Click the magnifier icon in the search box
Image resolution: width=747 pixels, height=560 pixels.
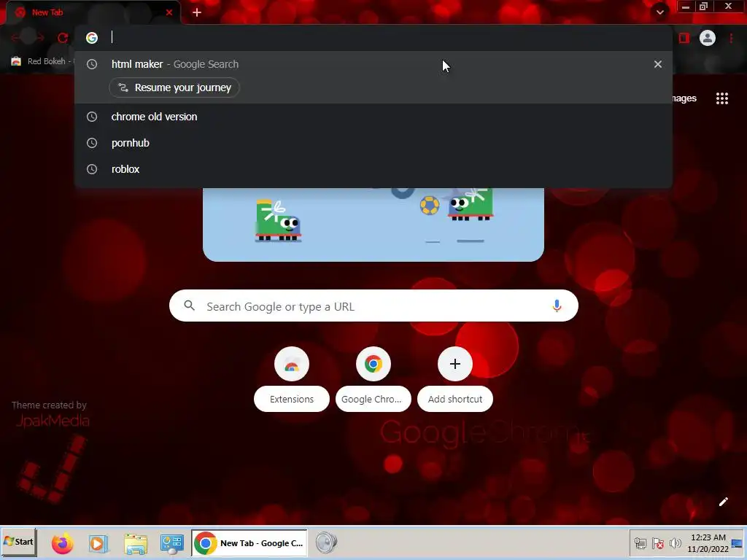click(189, 306)
